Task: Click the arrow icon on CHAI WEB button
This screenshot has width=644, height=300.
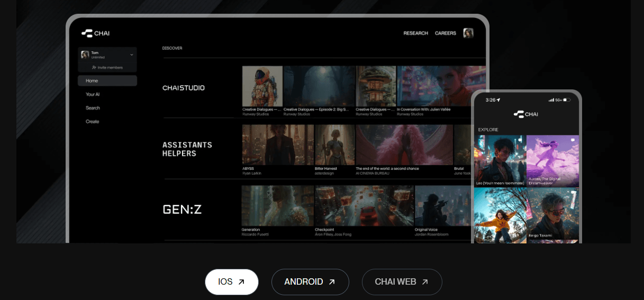Action: pos(425,282)
